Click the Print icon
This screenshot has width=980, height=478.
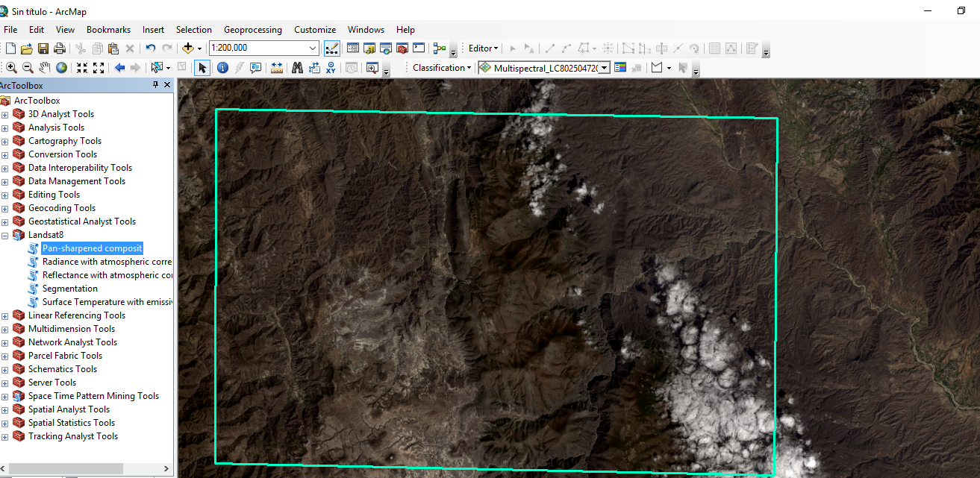point(59,48)
